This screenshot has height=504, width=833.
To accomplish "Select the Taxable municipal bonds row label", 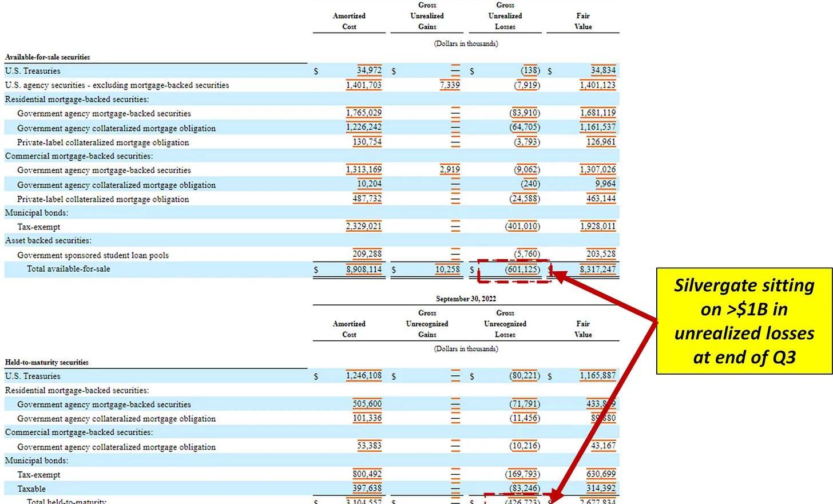I will [31, 489].
